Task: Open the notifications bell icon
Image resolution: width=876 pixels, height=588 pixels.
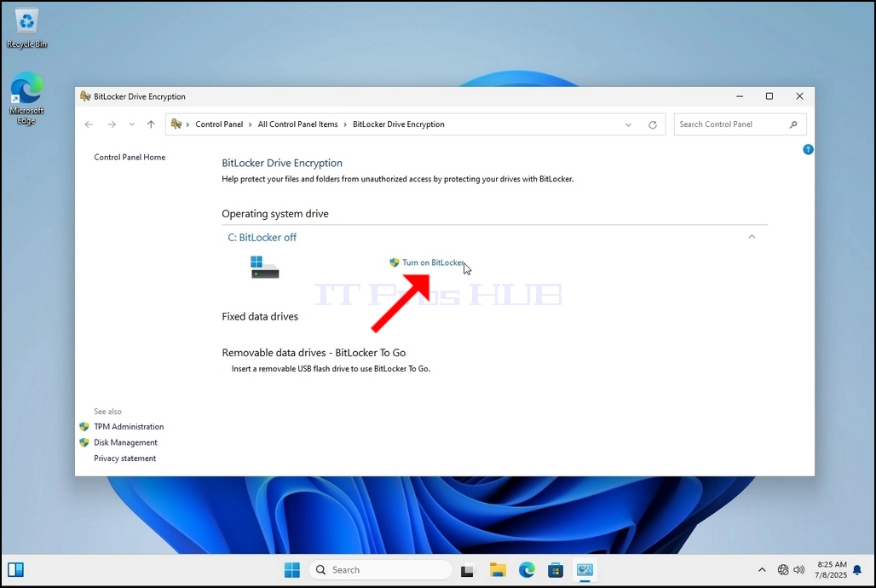Action: [857, 570]
